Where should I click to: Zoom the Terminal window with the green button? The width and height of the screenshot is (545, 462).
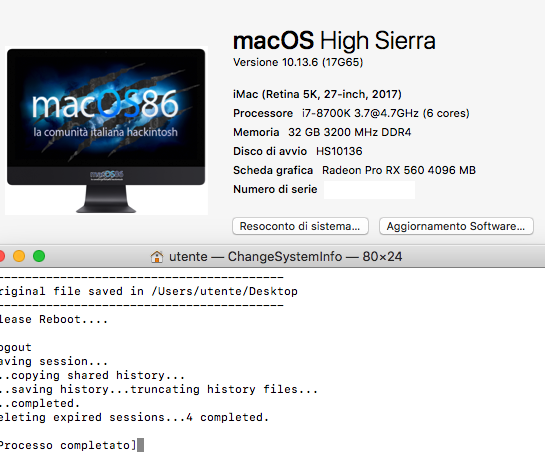click(39, 256)
